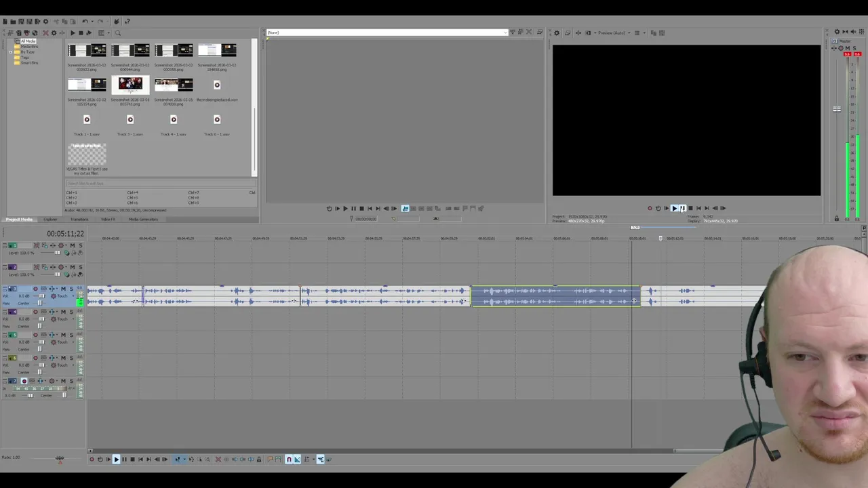The height and width of the screenshot is (488, 868).
Task: Select the highlighted audio clip on track 3
Action: click(555, 296)
